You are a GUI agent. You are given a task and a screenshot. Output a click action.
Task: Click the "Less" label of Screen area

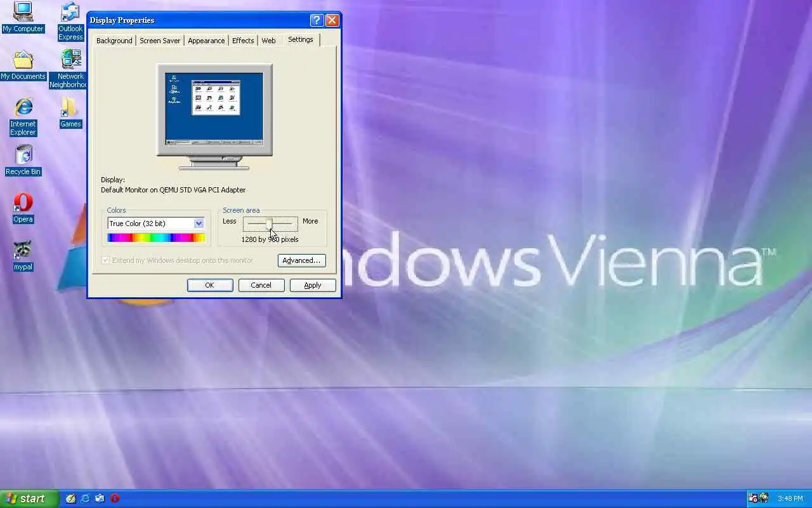click(x=230, y=221)
